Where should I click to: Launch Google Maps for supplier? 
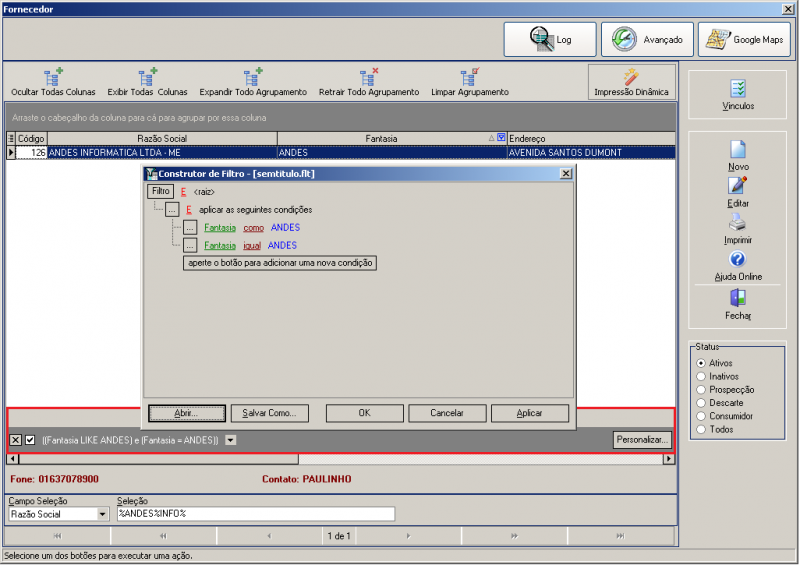click(744, 39)
